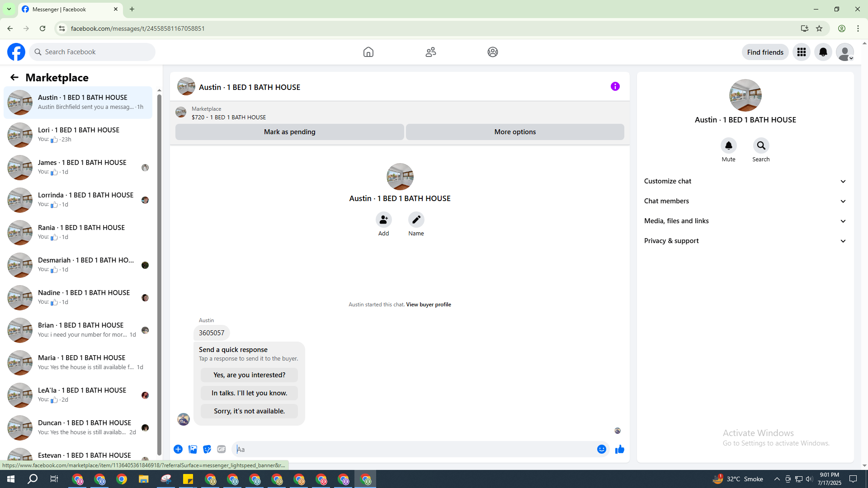Image resolution: width=868 pixels, height=488 pixels.
Task: Open the View buyer profile link
Action: click(x=429, y=305)
